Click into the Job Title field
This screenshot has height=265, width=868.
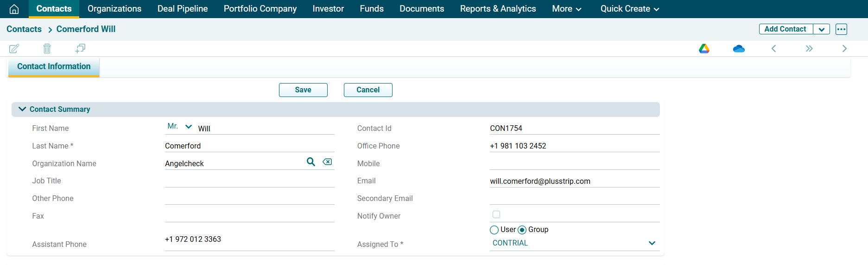point(249,181)
